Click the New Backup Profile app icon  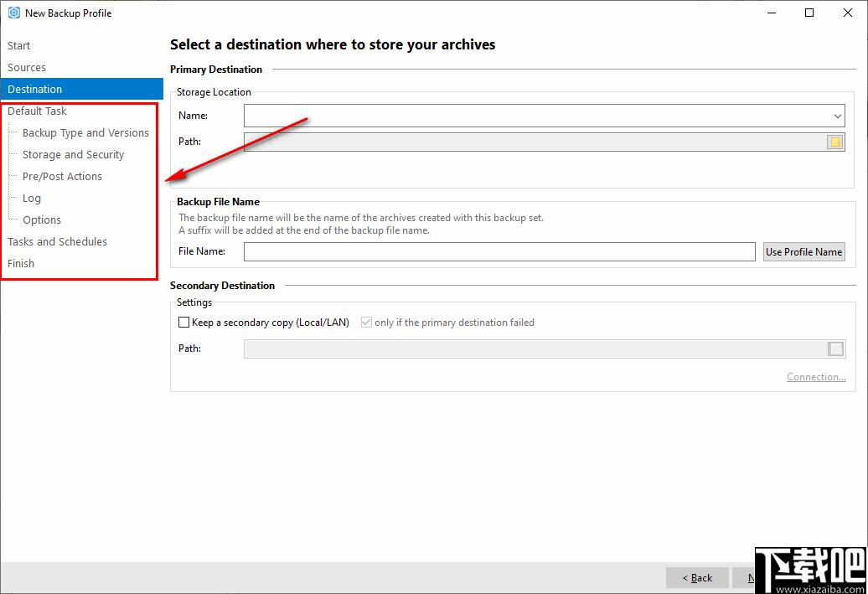tap(14, 13)
